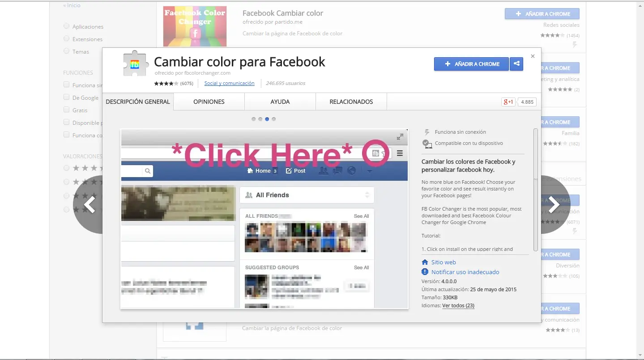
Task: Click the third carousel dot below the tabs
Action: point(267,119)
